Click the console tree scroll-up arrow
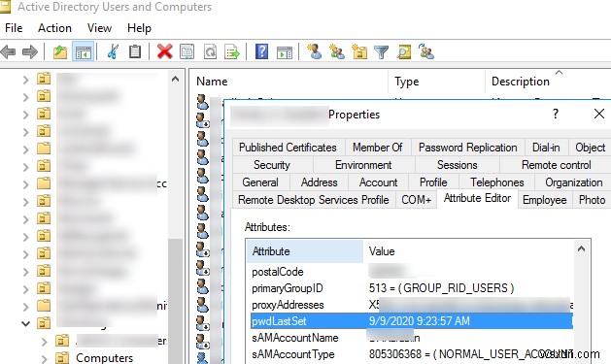Screen dimensions: 611x364 click(176, 80)
